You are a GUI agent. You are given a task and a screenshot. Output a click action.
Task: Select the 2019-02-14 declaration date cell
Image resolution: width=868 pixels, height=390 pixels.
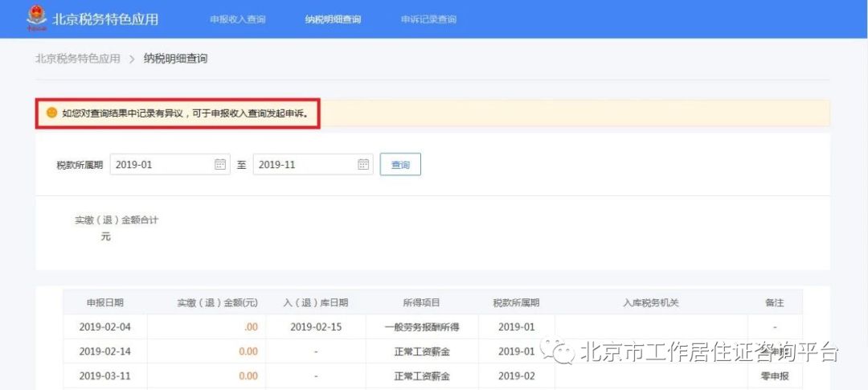pos(105,351)
